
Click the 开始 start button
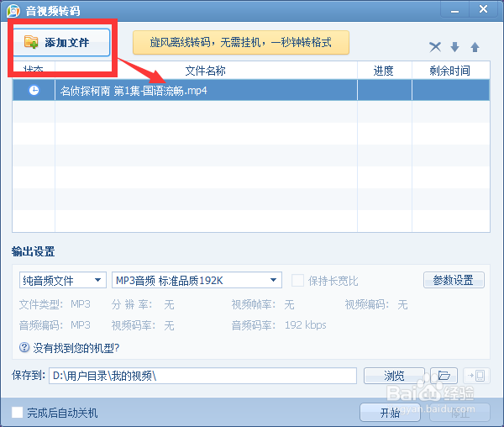[390, 412]
